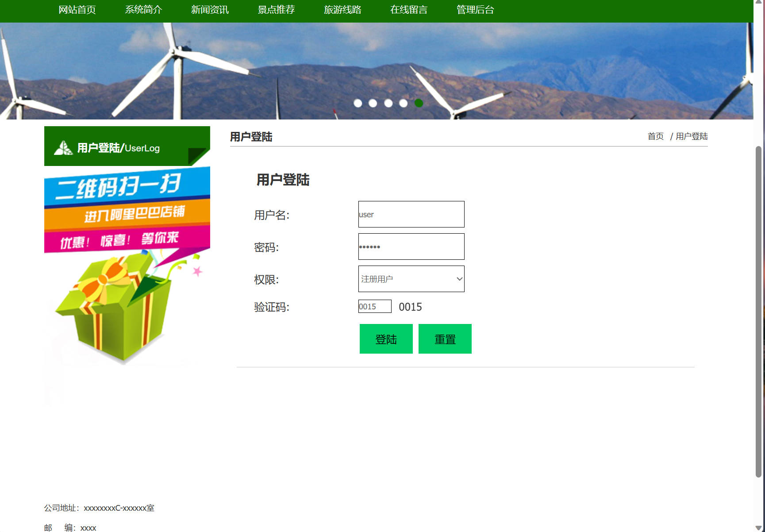Click the 验证码 captcha input field
Viewport: 765px width, 532px height.
(374, 306)
